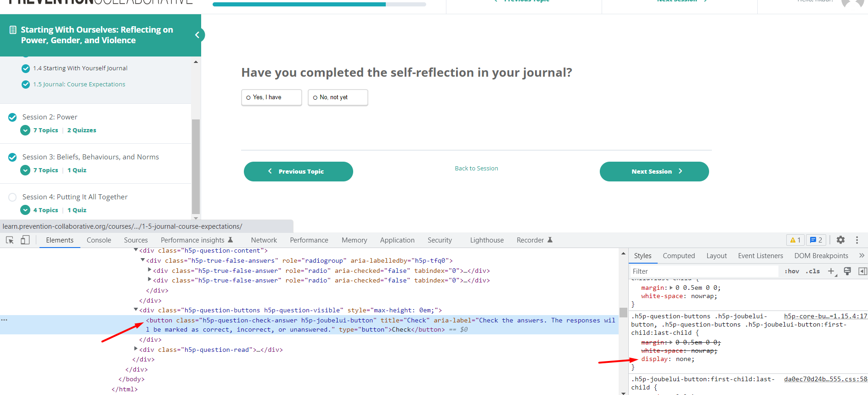The height and width of the screenshot is (395, 868).
Task: Switch to the Computed styles tab
Action: tap(679, 255)
